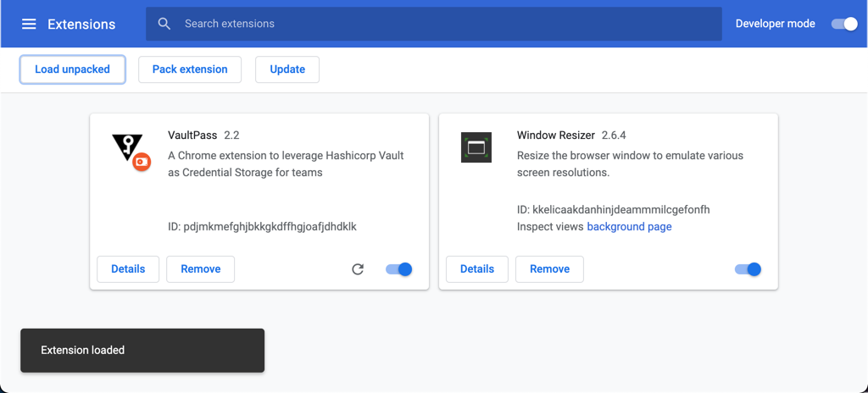Image resolution: width=868 pixels, height=393 pixels.
Task: Click the Pack extension button
Action: (x=190, y=69)
